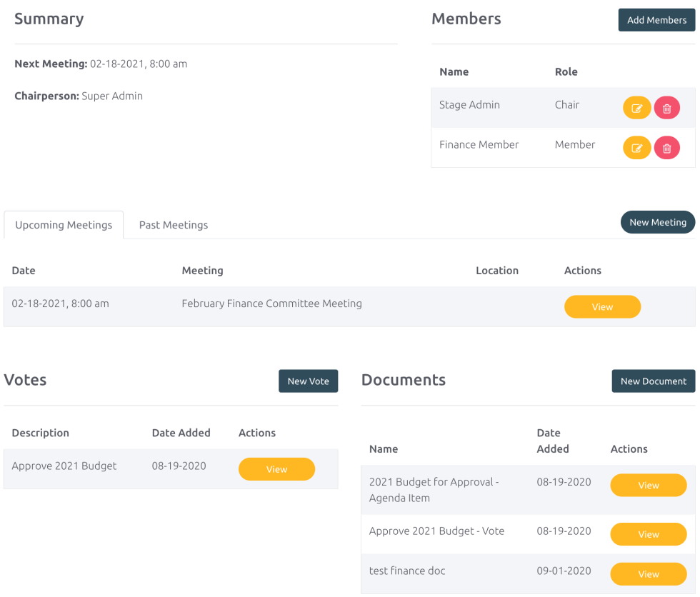Viewport: 700px width, 597px height.
Task: Click the Approve 2021 Budget vote description
Action: click(64, 466)
